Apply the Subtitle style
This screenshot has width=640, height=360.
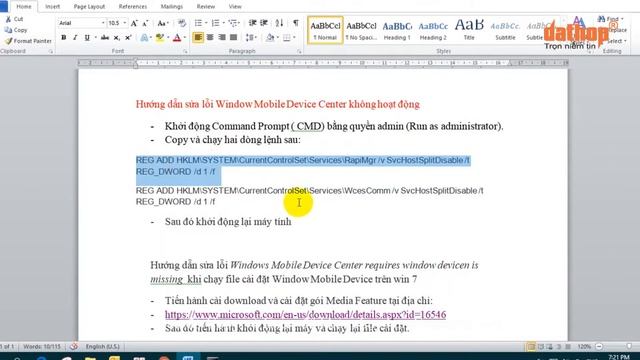click(505, 30)
